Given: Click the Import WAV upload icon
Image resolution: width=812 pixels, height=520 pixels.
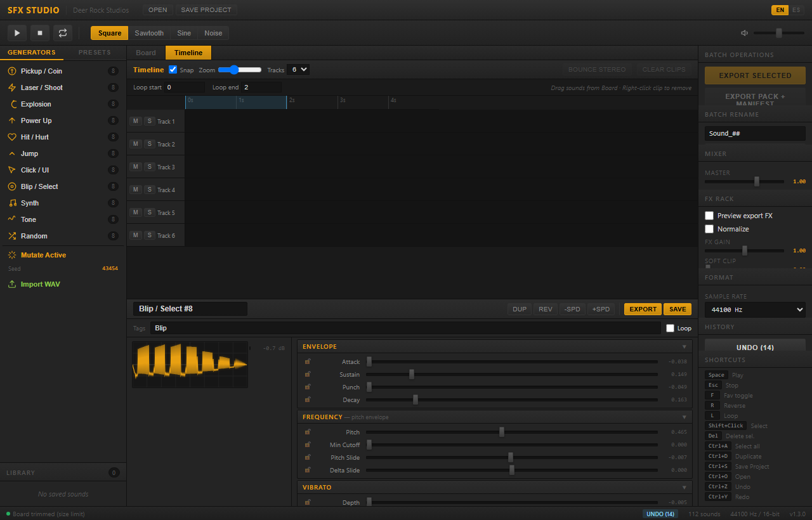Looking at the screenshot, I should [x=12, y=284].
